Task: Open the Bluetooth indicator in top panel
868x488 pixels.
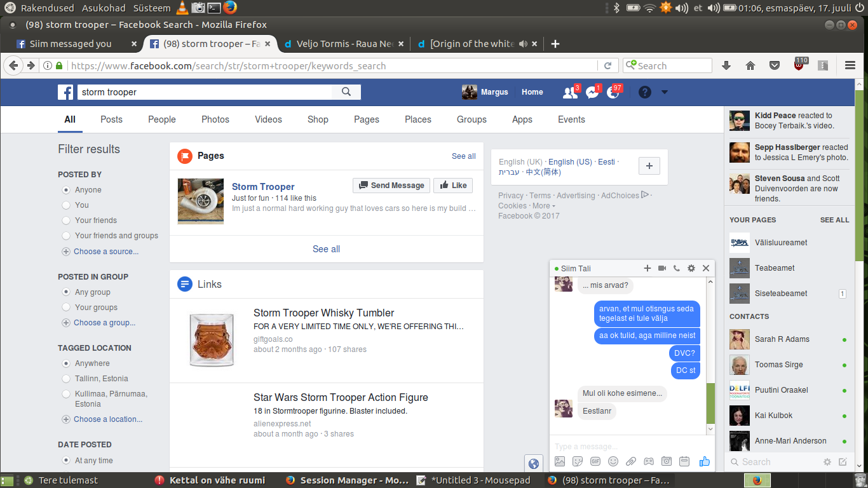Action: 616,8
